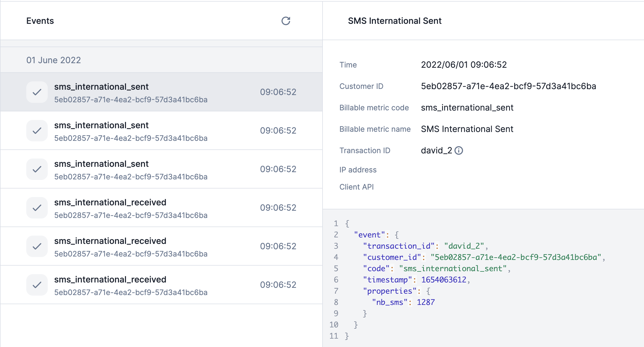Click the Customer ID value in details
Image resolution: width=644 pixels, height=347 pixels.
coord(508,86)
